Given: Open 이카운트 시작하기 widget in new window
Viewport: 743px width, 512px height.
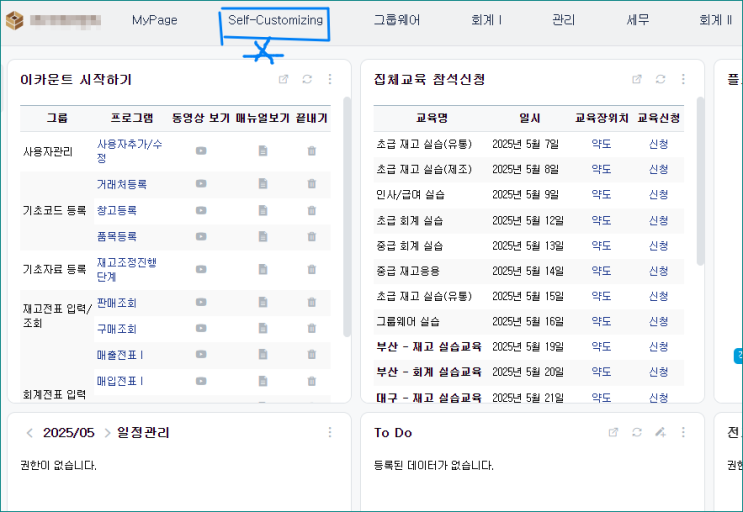Looking at the screenshot, I should coord(283,79).
